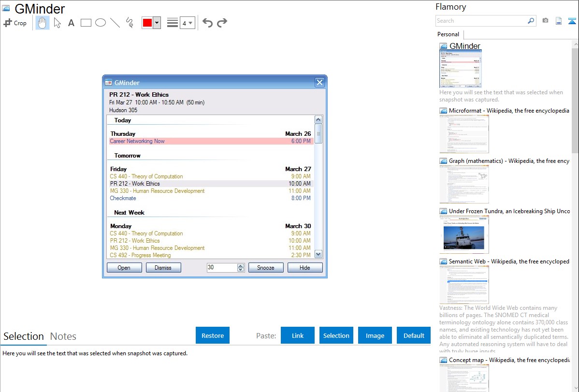Hide the GMinder window

point(305,267)
